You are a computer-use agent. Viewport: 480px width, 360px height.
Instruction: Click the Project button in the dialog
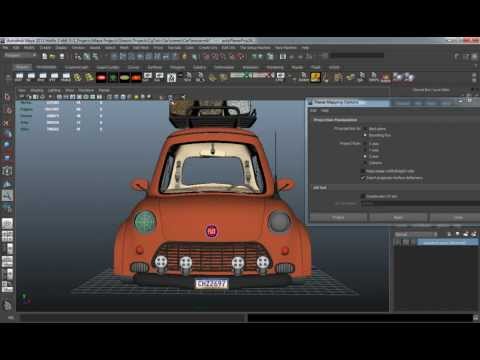[338, 217]
